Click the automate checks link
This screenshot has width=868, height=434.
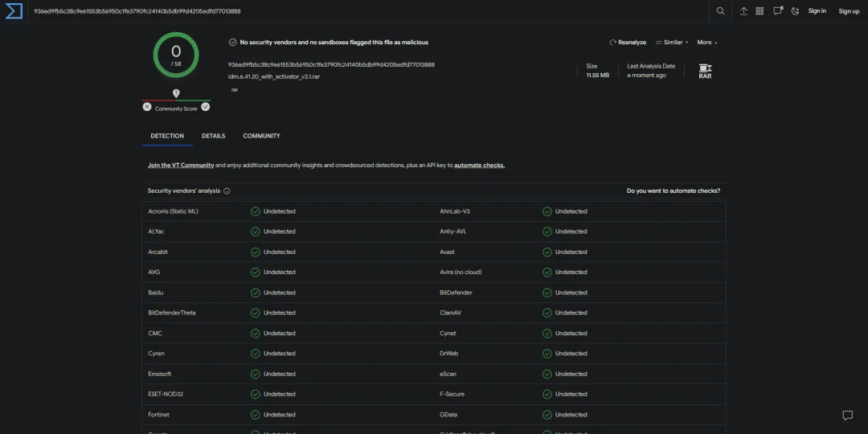pyautogui.click(x=479, y=166)
